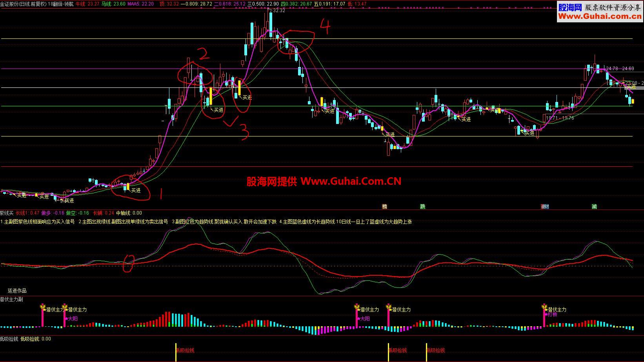644x362 pixels.
Task: Click the 24.78 - 24.69 price label
Action: 620,69
